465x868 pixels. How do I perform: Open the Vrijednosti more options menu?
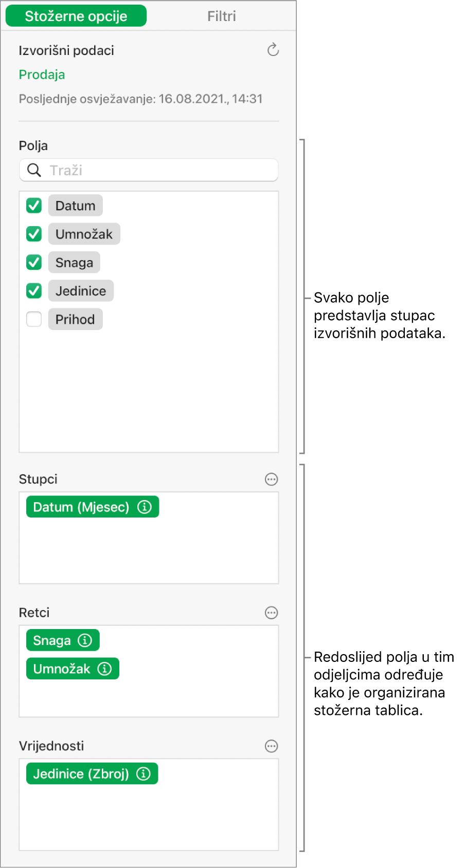pyautogui.click(x=271, y=746)
